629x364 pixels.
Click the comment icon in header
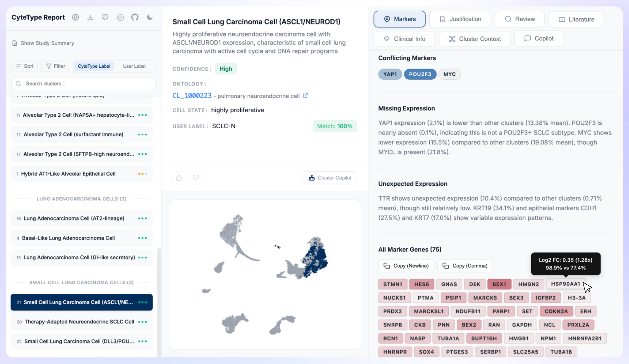coord(105,17)
